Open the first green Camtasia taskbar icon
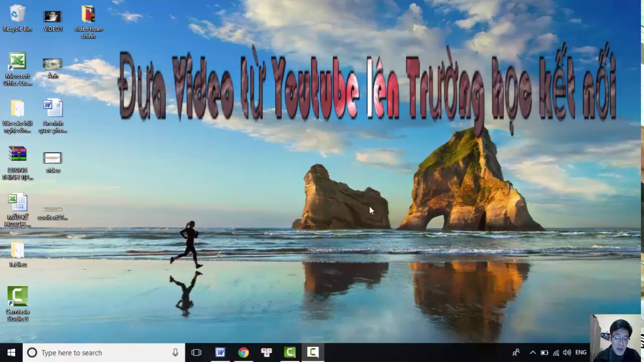644x362 pixels. (x=289, y=352)
